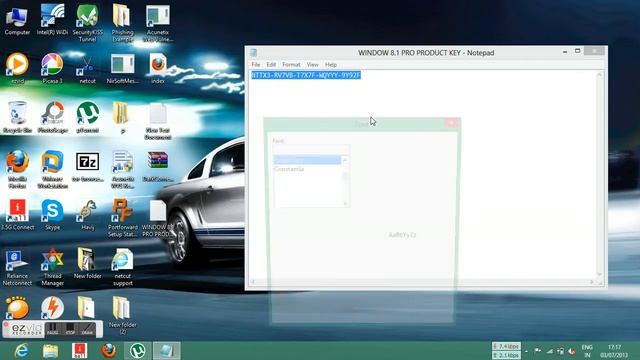
Task: Open the netcut support shortcut
Action: [x=122, y=267]
